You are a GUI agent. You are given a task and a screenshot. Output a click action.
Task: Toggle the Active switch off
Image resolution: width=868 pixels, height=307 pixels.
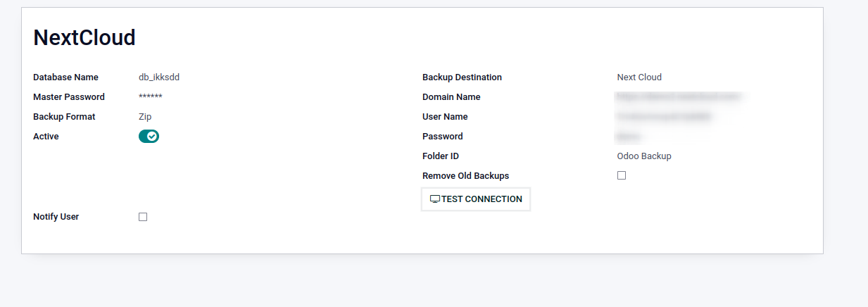pos(149,137)
